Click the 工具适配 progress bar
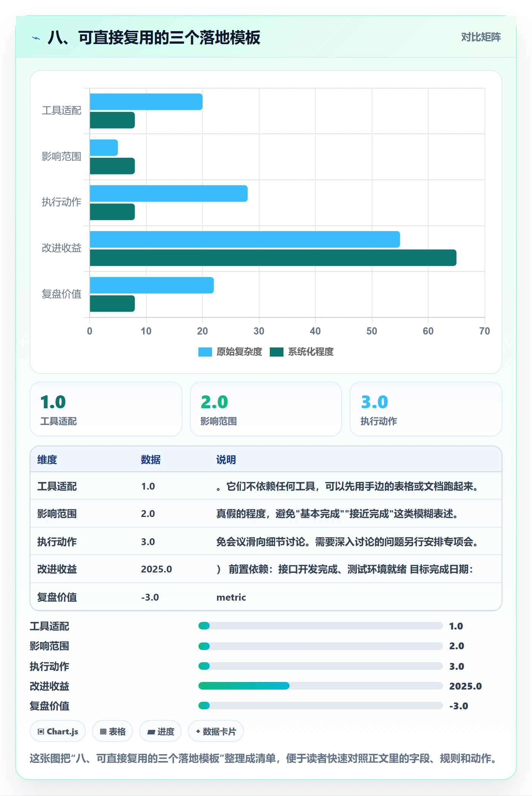 click(320, 626)
